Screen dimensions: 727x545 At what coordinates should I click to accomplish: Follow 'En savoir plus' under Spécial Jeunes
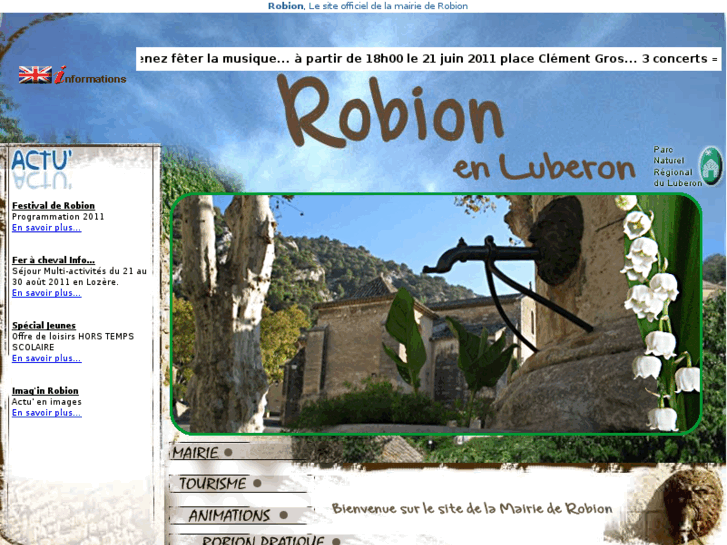pyautogui.click(x=46, y=359)
